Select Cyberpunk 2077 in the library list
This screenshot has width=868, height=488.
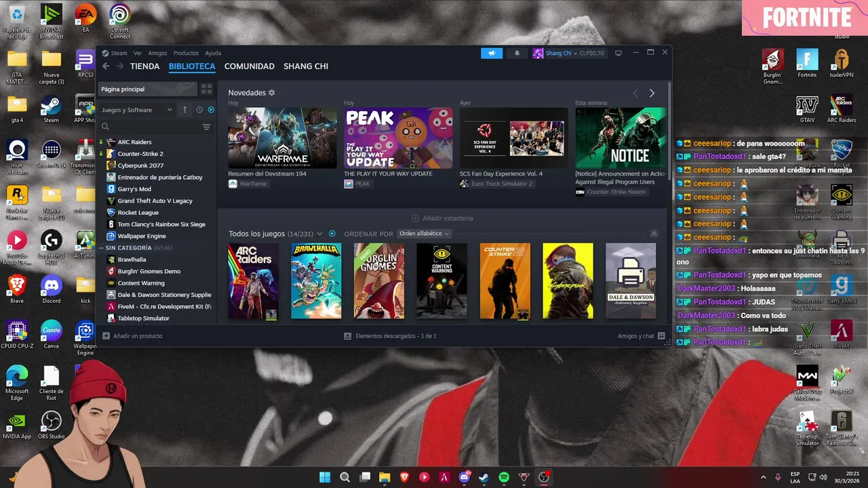pos(140,165)
